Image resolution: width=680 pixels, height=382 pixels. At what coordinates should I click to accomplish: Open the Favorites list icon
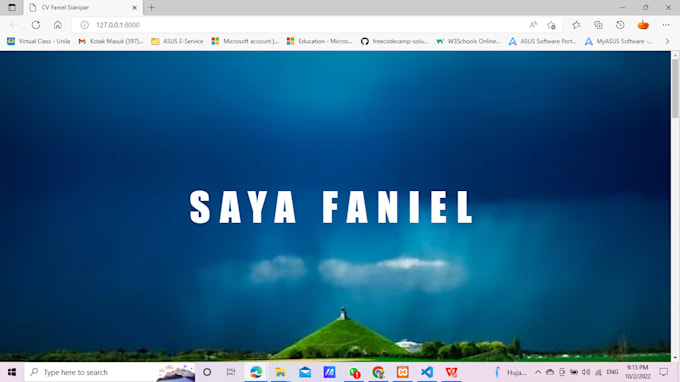click(x=576, y=25)
